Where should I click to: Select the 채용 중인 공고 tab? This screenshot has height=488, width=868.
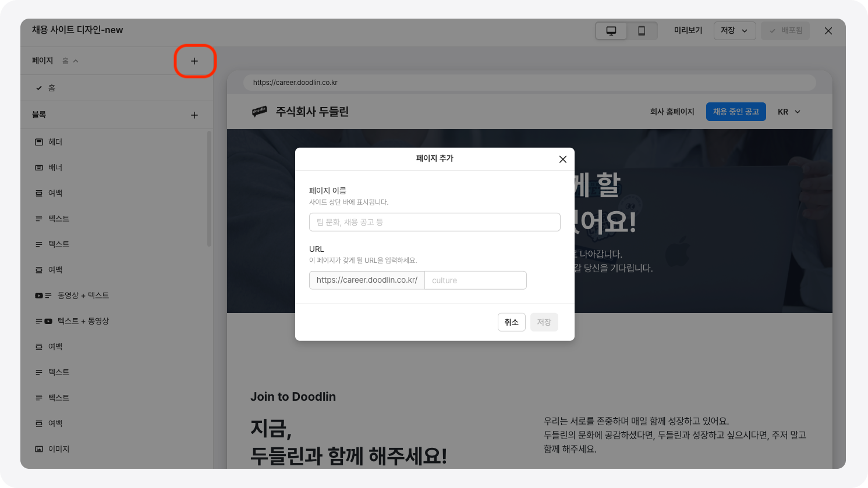(x=736, y=112)
